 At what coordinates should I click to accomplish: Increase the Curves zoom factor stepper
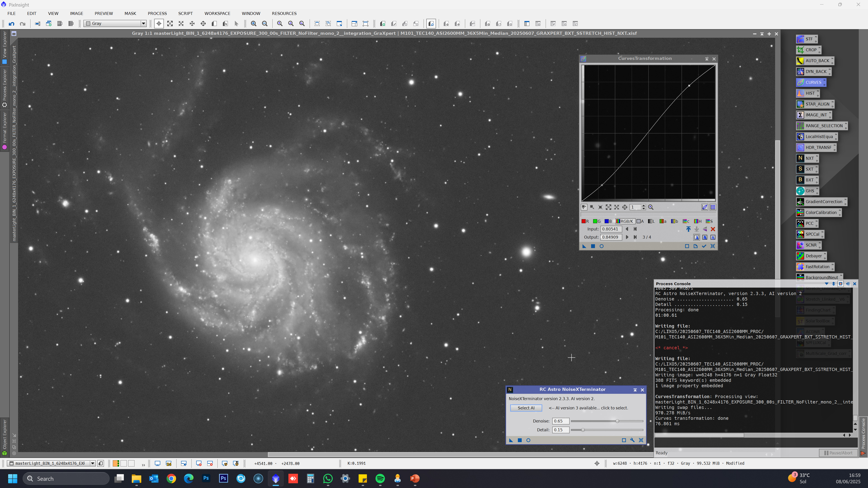[644, 206]
